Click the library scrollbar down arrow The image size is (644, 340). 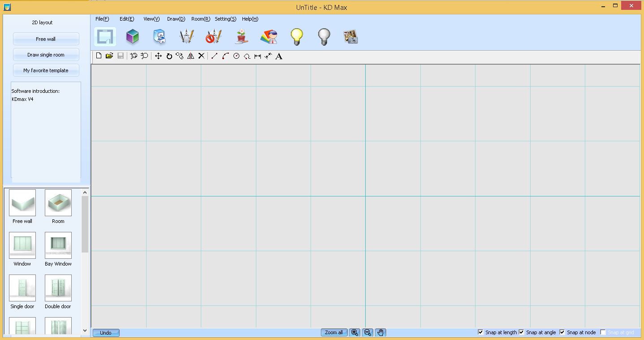[x=85, y=331]
